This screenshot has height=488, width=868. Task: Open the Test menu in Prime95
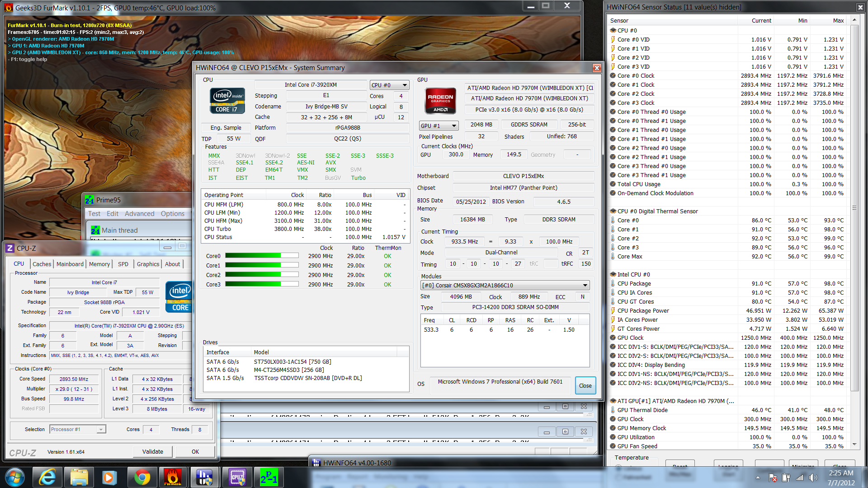tap(94, 214)
